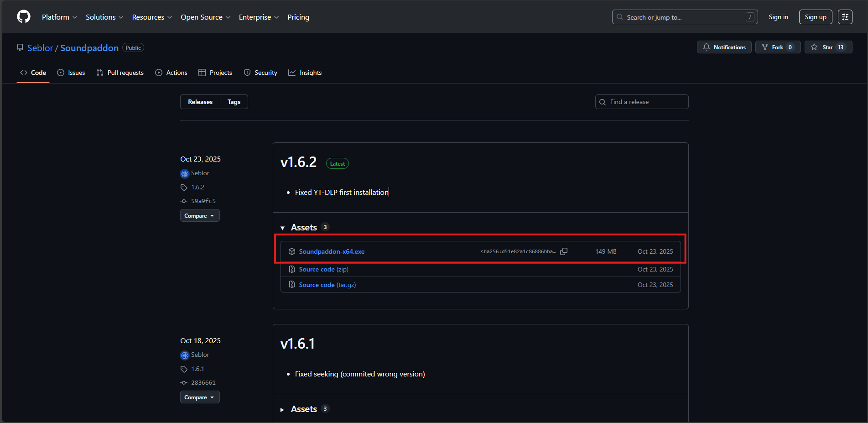
Task: Open the Issues tab
Action: [x=71, y=73]
